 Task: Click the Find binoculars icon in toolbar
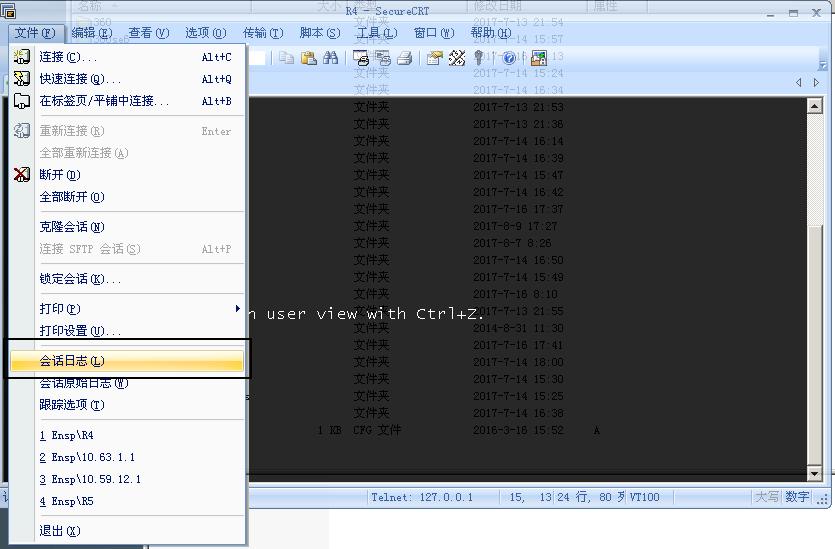pyautogui.click(x=330, y=58)
